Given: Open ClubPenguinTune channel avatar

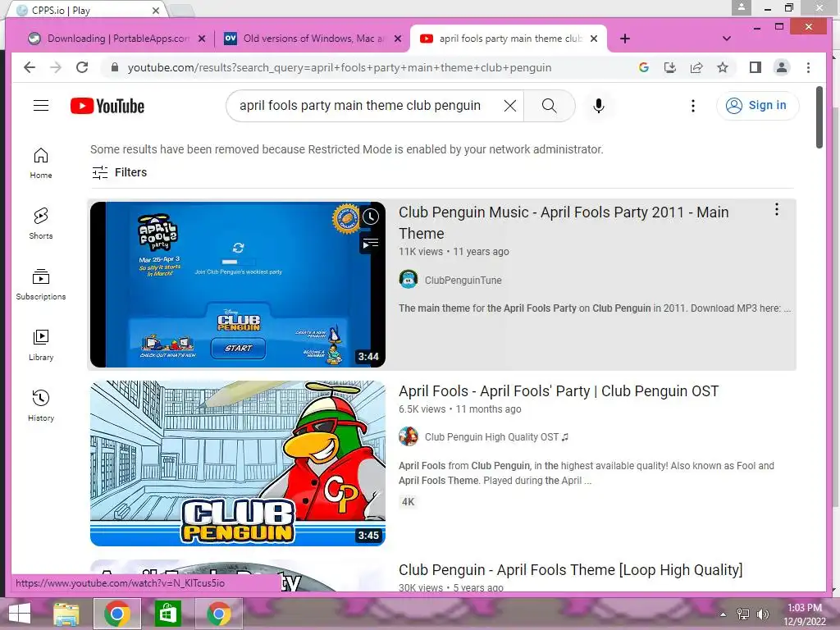Looking at the screenshot, I should point(409,280).
